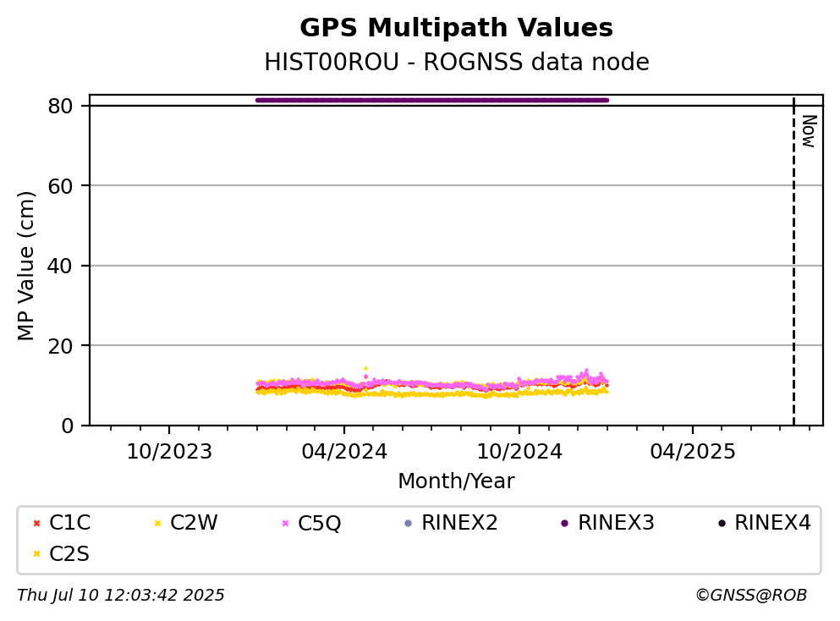The height and width of the screenshot is (621, 840).
Task: Click the purple RINEX3 line above 80
Action: pyautogui.click(x=432, y=100)
